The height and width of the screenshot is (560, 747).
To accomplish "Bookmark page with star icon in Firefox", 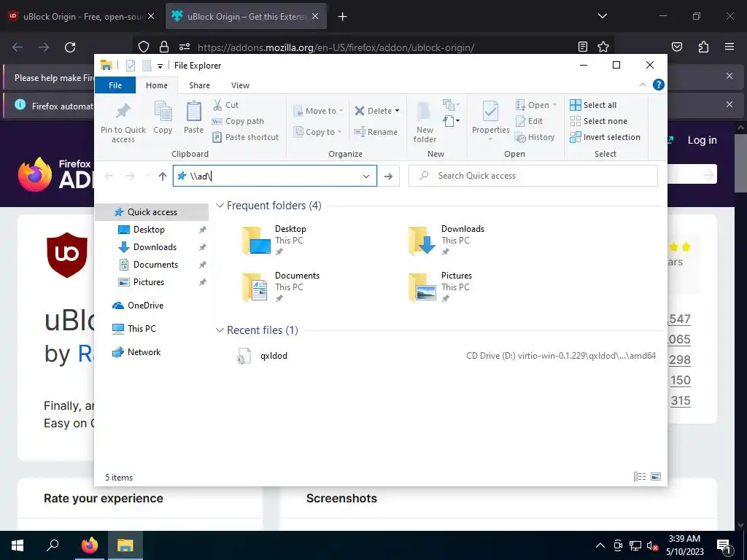I will (603, 47).
